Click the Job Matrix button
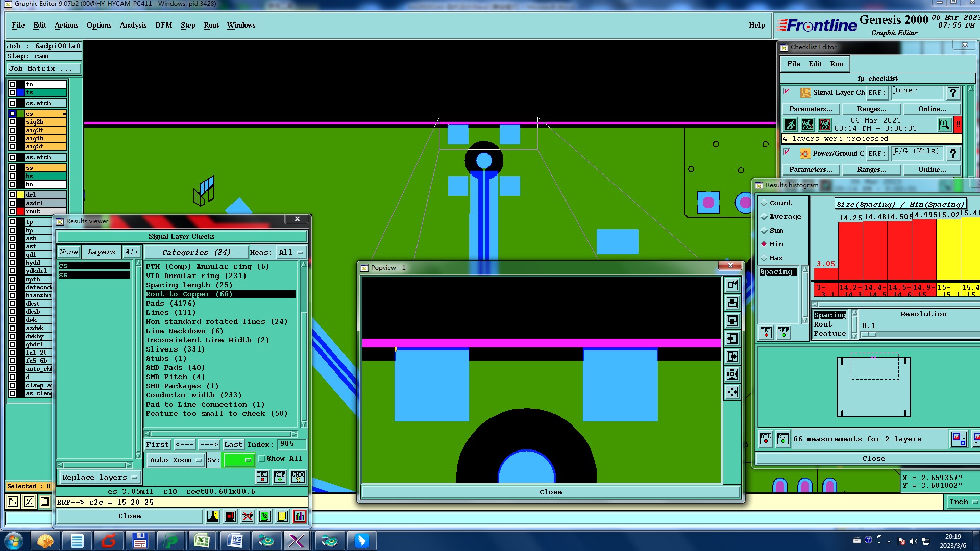Image resolution: width=980 pixels, height=551 pixels. 43,68
